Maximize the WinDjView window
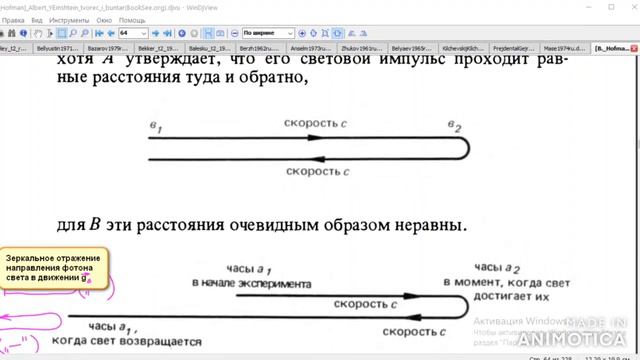The image size is (640, 360). point(611,7)
